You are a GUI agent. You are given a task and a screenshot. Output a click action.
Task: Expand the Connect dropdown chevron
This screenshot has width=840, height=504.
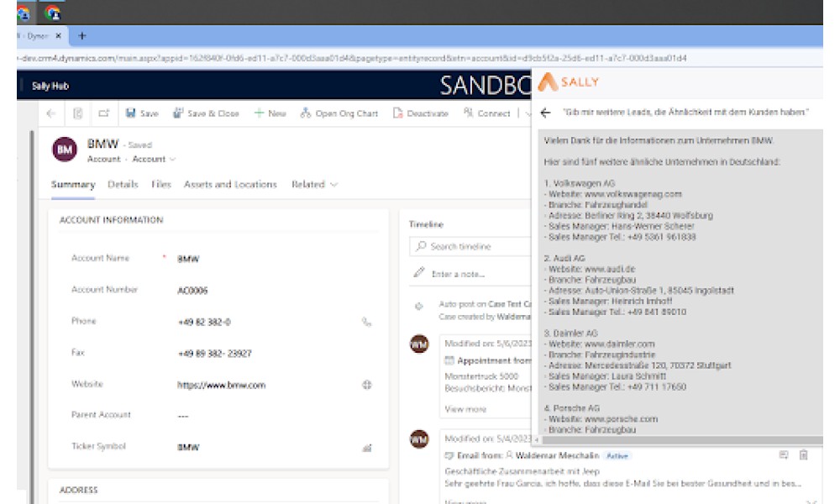(528, 113)
